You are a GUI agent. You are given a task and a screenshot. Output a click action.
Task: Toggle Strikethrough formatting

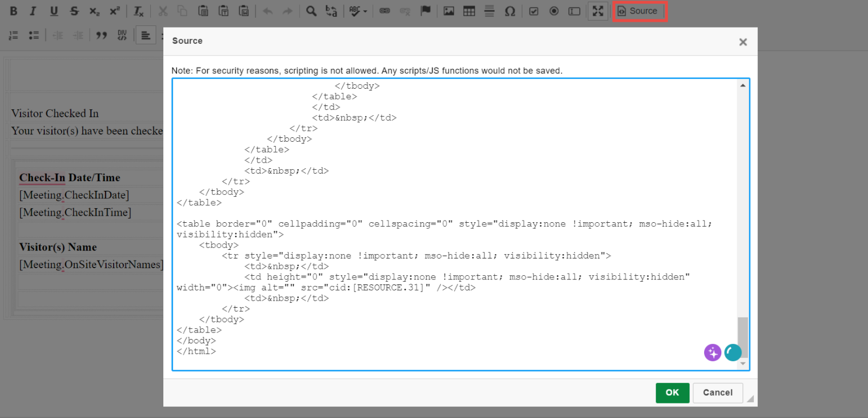[x=74, y=11]
